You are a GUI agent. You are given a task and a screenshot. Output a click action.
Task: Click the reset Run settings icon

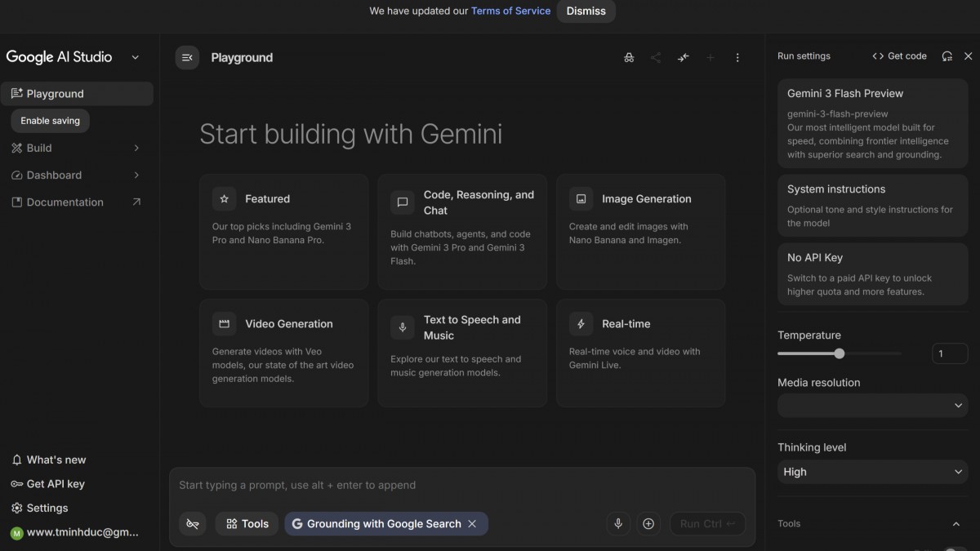point(947,56)
